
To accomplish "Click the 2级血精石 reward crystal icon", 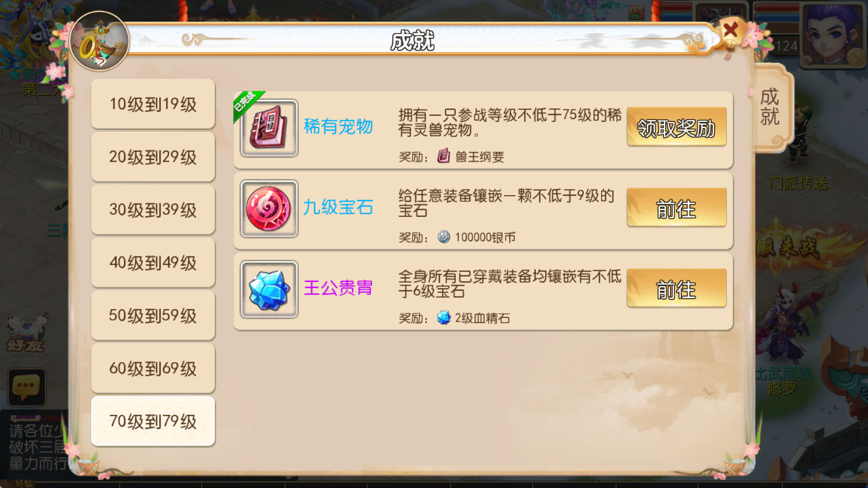I will point(444,318).
